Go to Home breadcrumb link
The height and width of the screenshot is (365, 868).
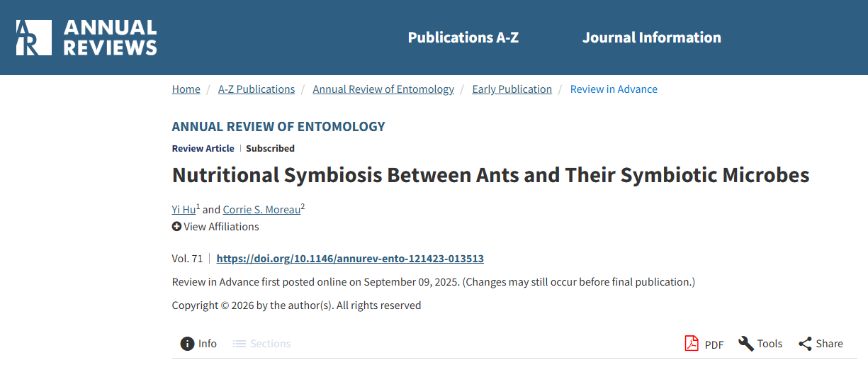[186, 89]
